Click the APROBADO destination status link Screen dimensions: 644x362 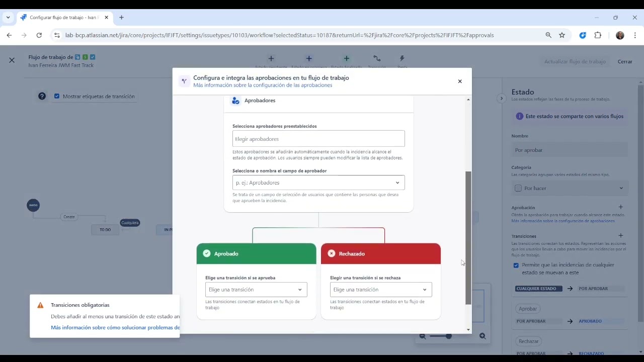[x=590, y=321]
